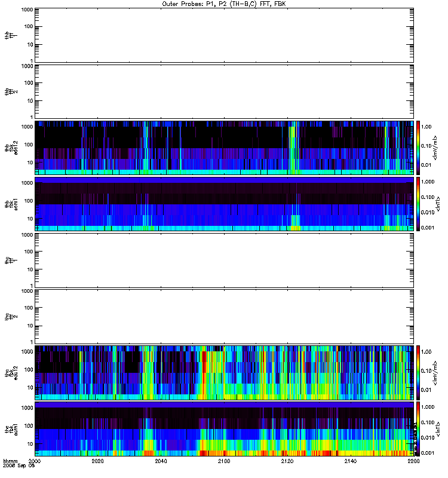448x478 pixels.
Task: Click the thb edc12 color bar
Action: (x=418, y=148)
